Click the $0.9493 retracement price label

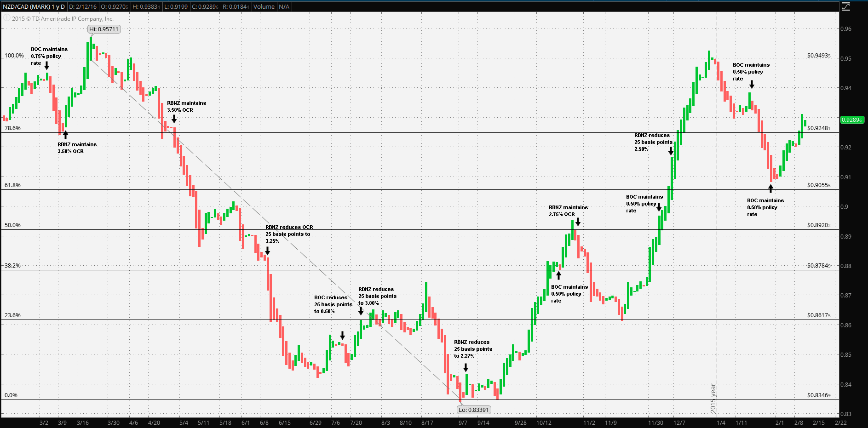coord(819,56)
